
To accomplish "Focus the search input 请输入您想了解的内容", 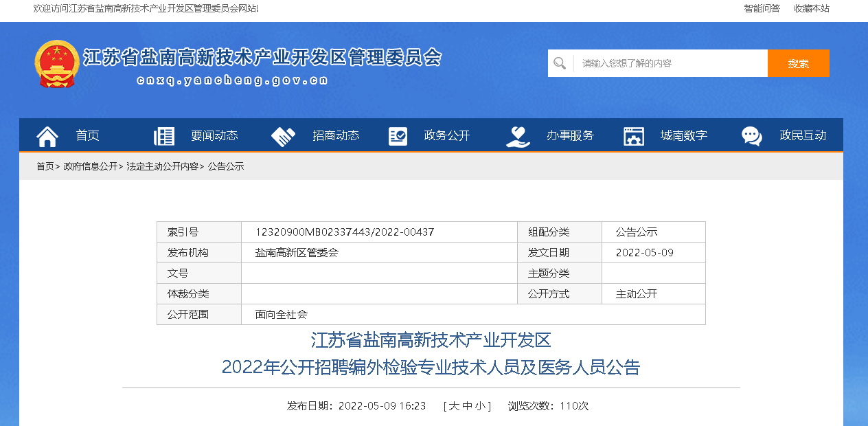I will coord(670,63).
